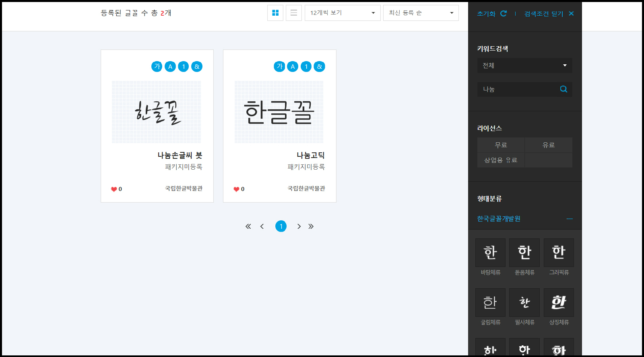Like the 나눔손글씨 붓 font with heart
Screen dimensions: 644x357
[x=114, y=189]
